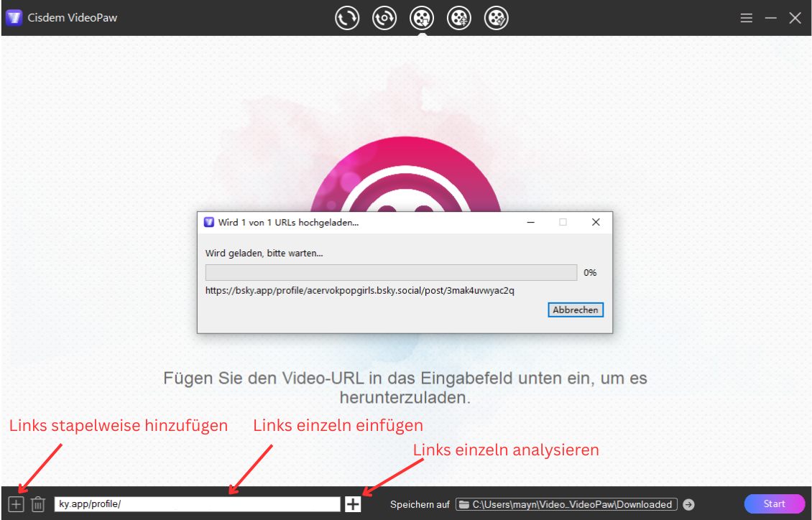Click the upload progress bar
812x520 pixels.
391,272
